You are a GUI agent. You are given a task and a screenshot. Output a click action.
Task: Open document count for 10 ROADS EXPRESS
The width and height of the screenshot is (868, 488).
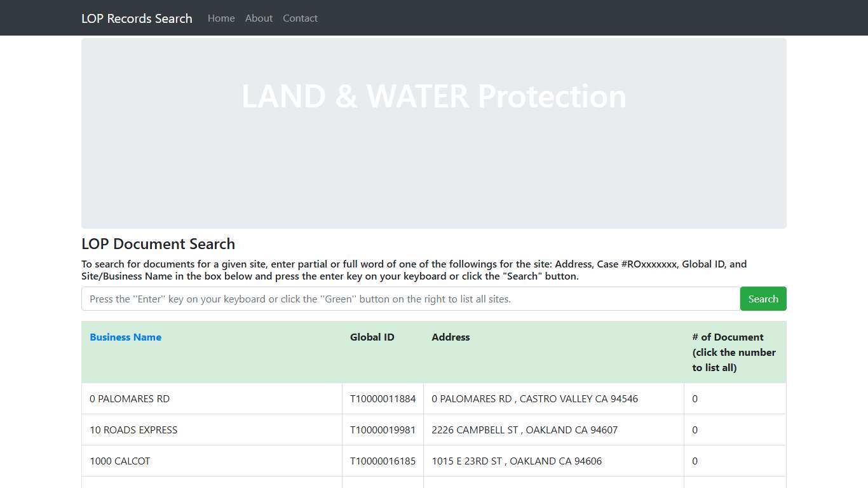(x=695, y=430)
